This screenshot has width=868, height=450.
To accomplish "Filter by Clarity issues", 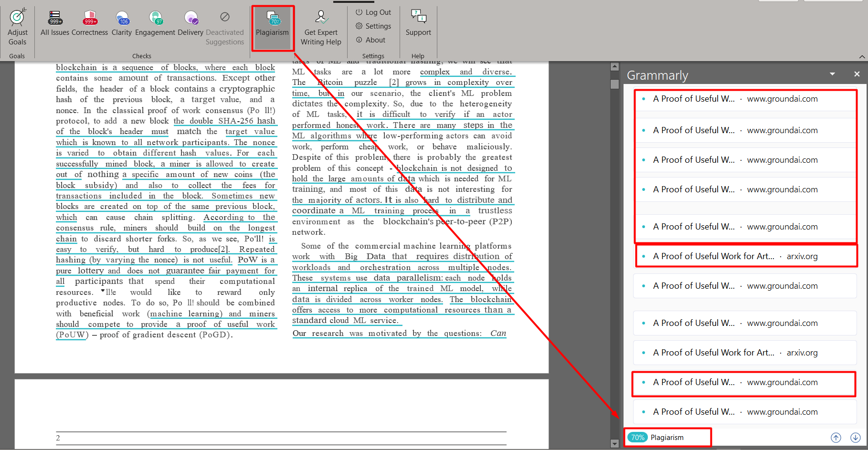I will [122, 23].
